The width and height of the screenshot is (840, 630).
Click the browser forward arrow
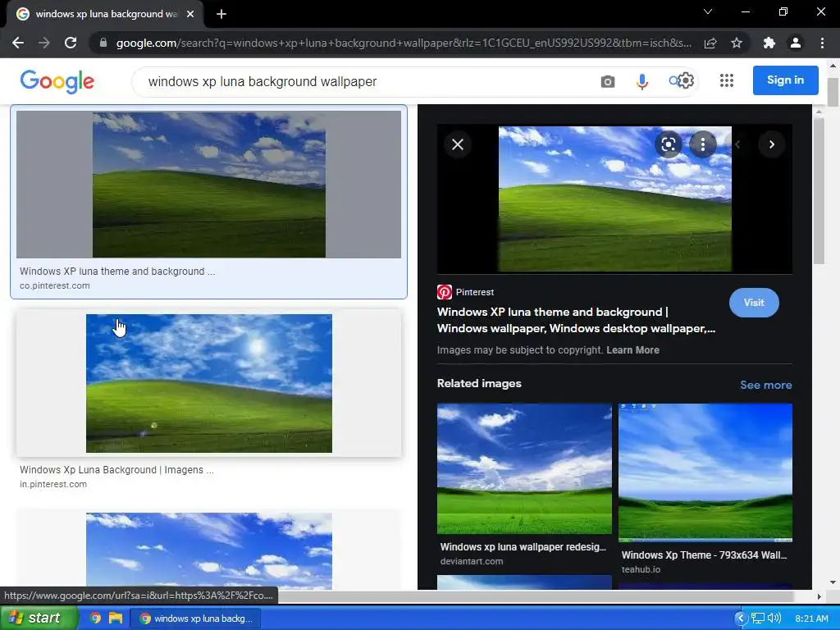[44, 43]
